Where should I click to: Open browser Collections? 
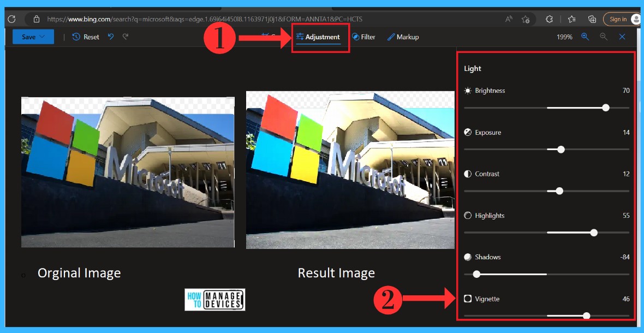pos(592,19)
